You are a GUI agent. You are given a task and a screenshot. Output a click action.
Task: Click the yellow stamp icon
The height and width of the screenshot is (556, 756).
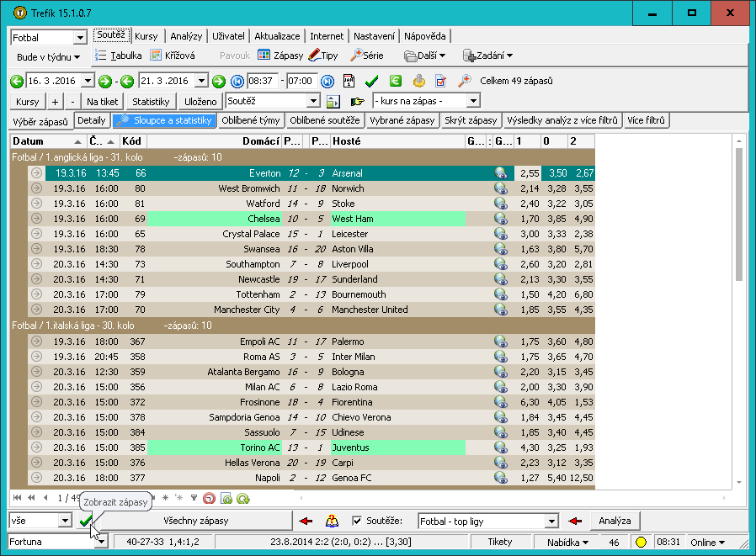[419, 81]
